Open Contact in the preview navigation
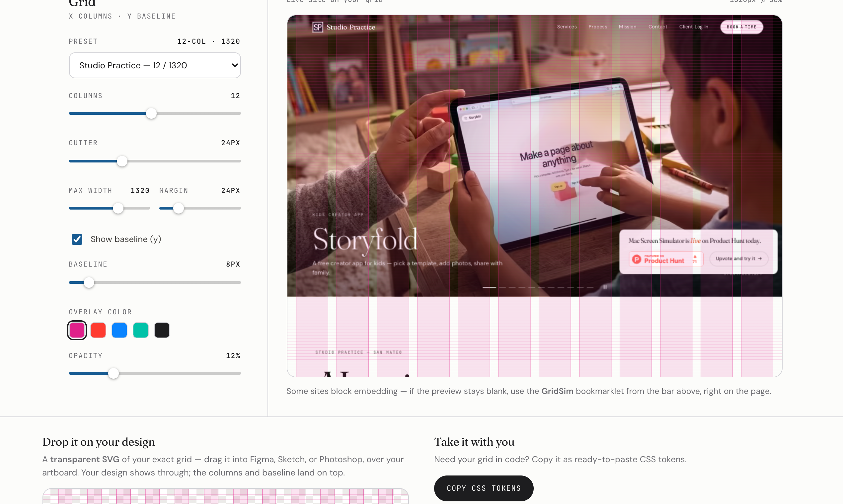Screen dimensions: 843x504 pyautogui.click(x=658, y=27)
